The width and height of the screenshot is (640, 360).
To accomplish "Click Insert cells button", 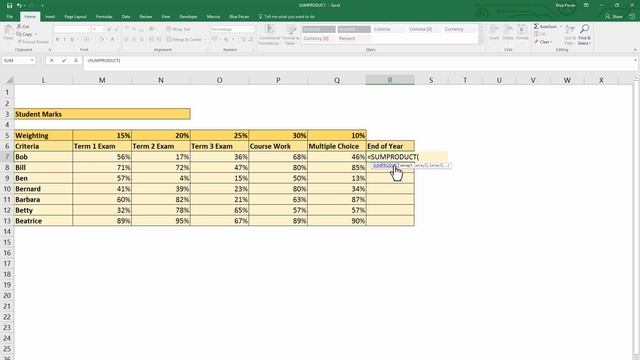I will [494, 32].
